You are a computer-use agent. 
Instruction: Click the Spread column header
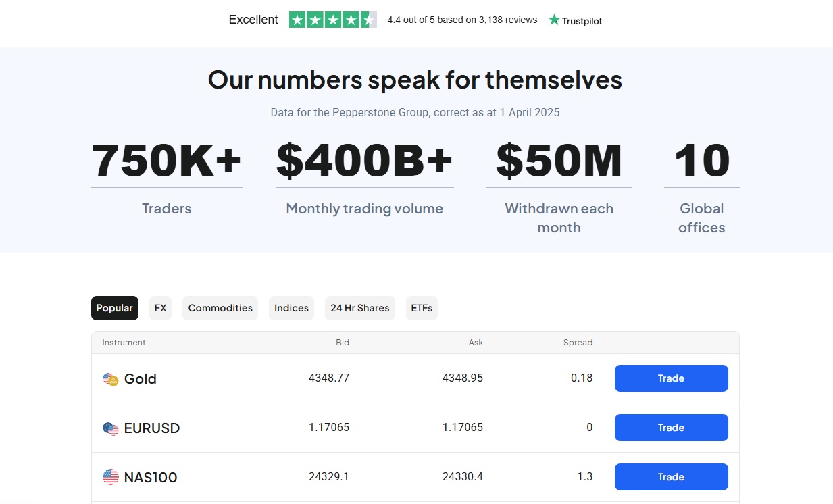(578, 343)
